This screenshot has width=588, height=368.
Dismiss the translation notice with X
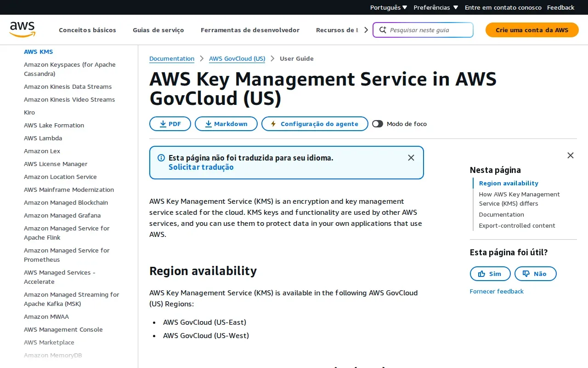click(411, 158)
